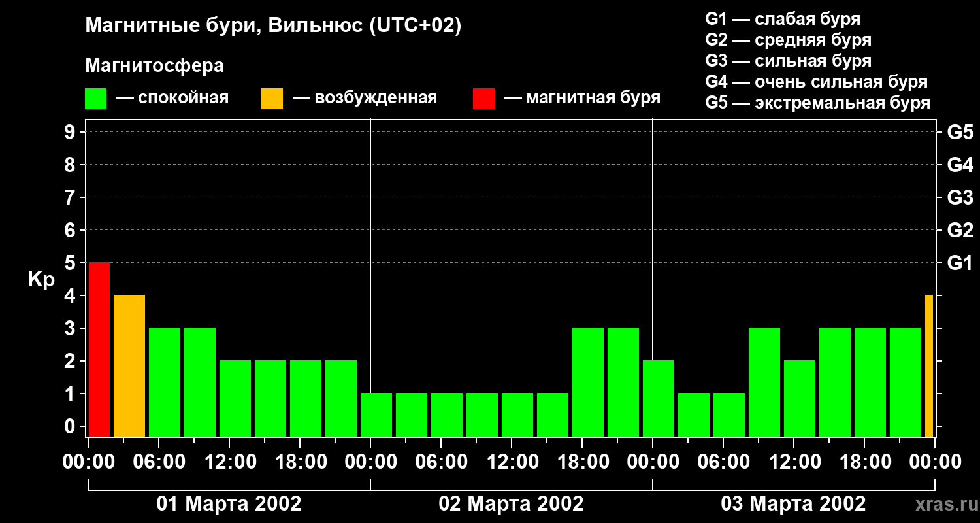Click the G4 label on right axis

pos(960,165)
